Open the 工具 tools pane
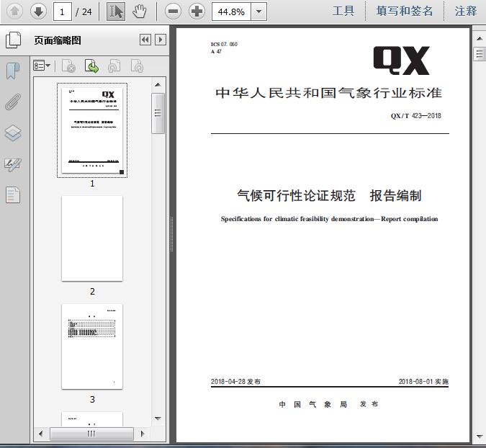The width and height of the screenshot is (486, 448). (343, 11)
